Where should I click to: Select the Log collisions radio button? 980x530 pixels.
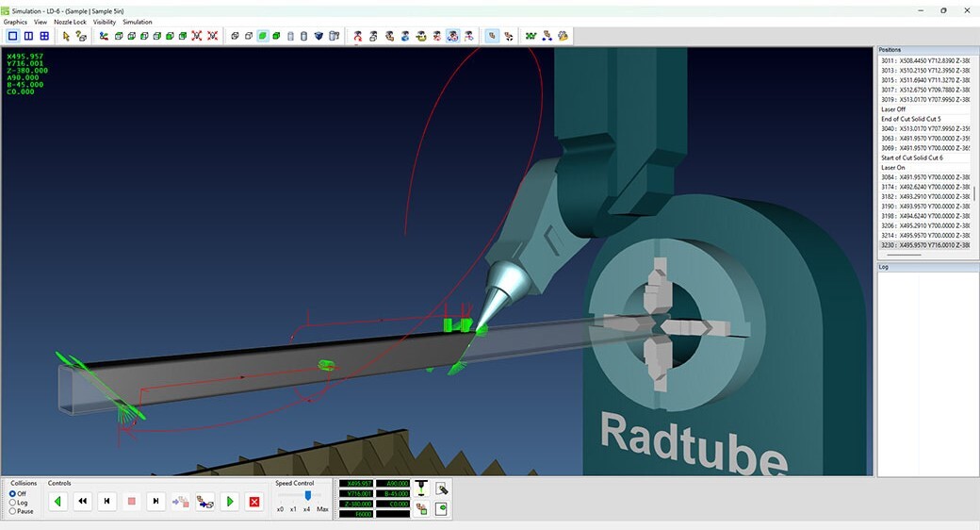click(12, 503)
